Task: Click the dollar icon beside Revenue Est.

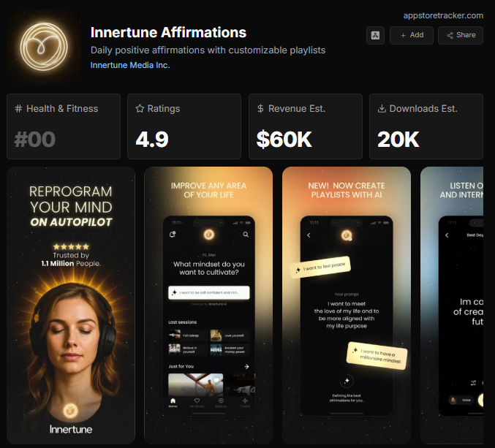Action: coord(260,109)
